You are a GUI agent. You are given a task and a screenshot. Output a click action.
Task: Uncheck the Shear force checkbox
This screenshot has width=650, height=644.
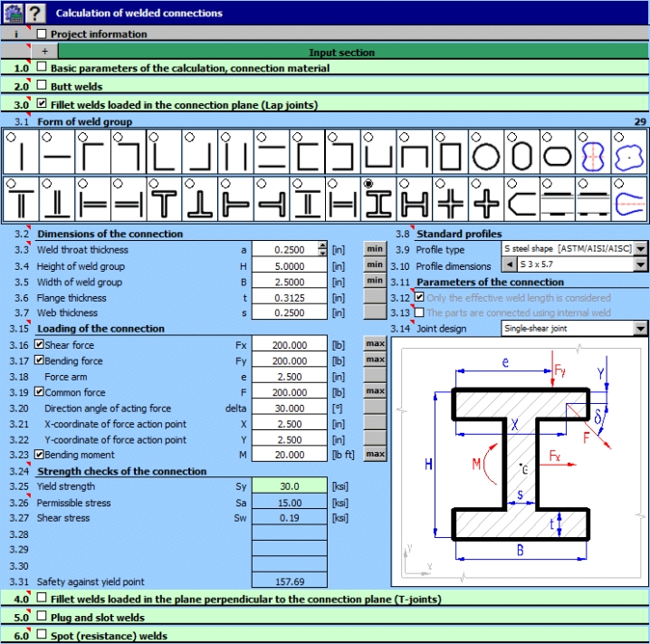pos(39,345)
